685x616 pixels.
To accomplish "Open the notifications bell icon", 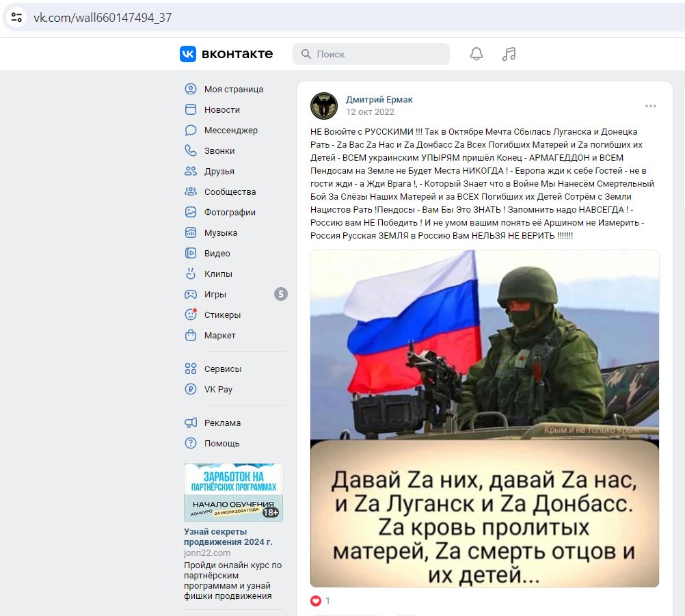I will 476,54.
